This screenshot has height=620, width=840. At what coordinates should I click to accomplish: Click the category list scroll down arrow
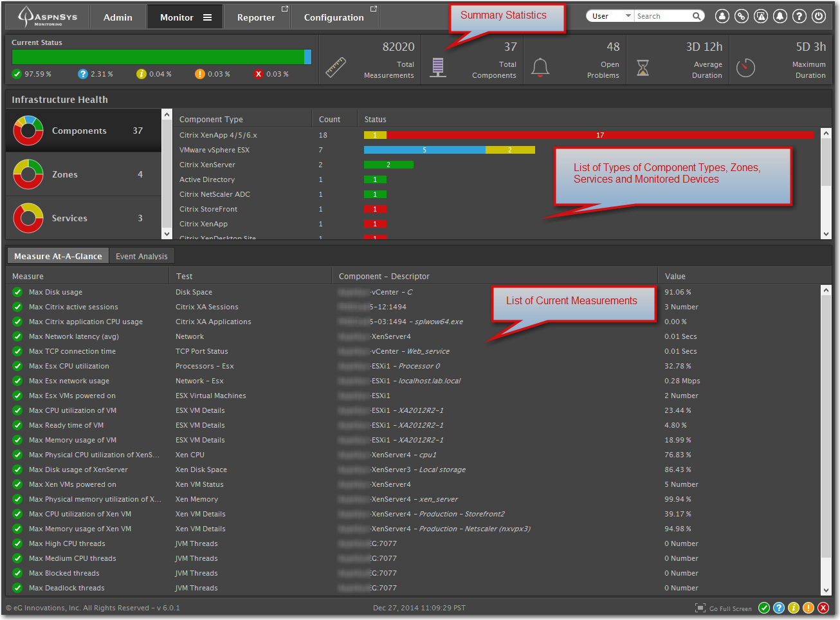pyautogui.click(x=167, y=234)
